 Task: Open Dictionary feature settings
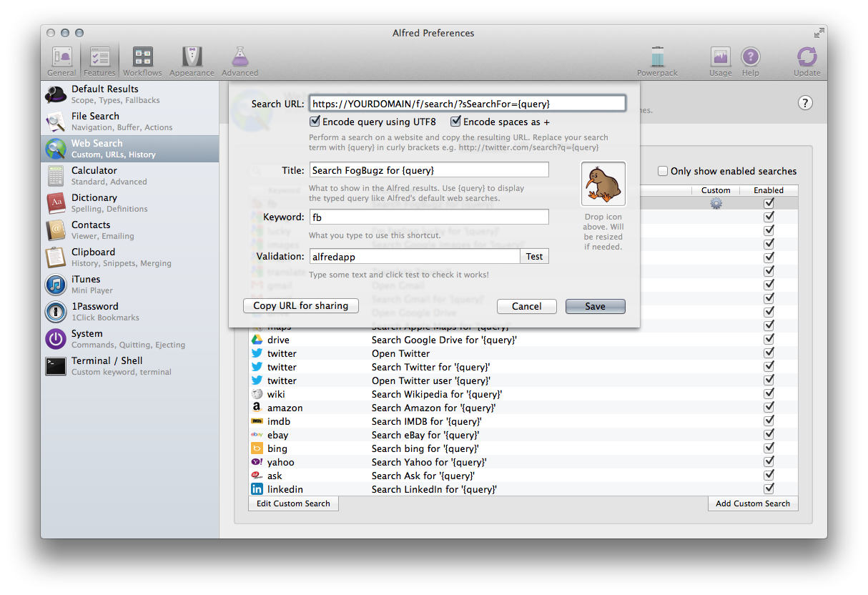[x=129, y=203]
